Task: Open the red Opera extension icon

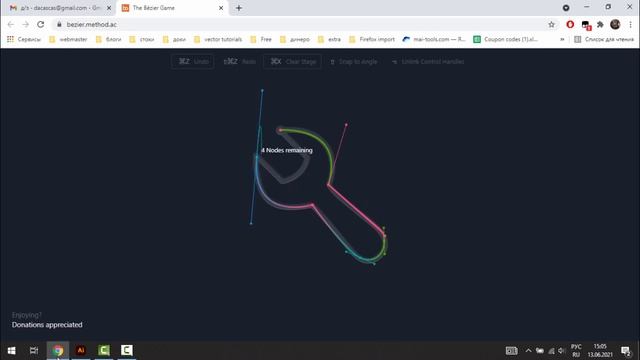Action: 570,24
